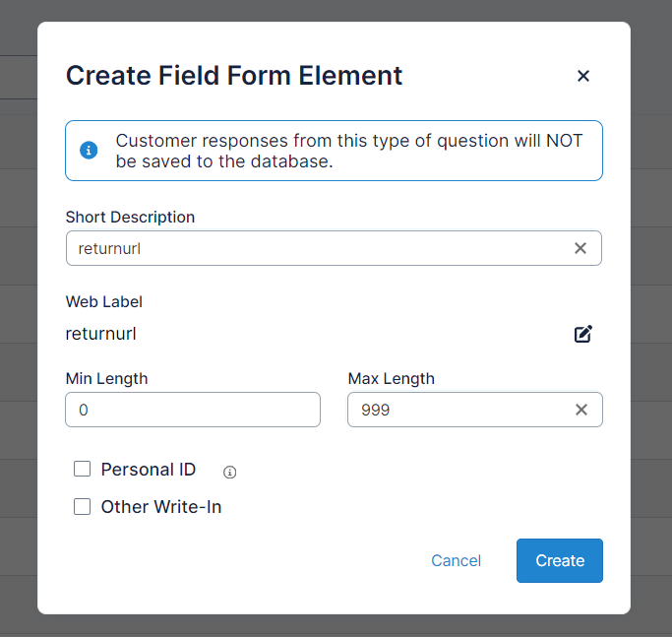Viewport: 672px width, 637px height.
Task: Cancel the form element creation
Action: click(x=456, y=560)
